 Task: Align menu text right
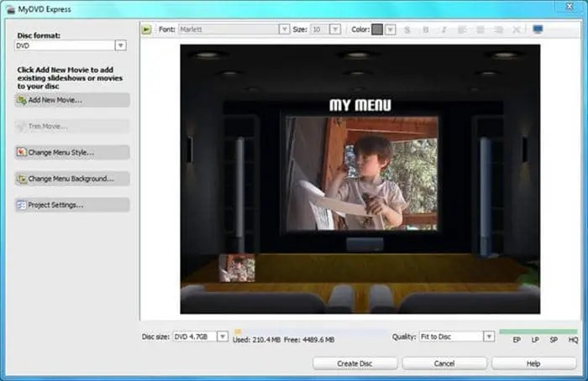coord(498,29)
